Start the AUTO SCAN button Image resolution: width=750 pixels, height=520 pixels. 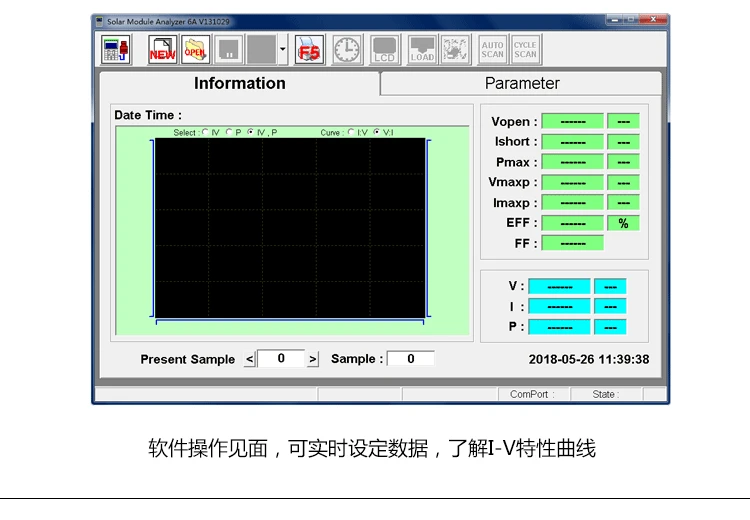[x=493, y=50]
